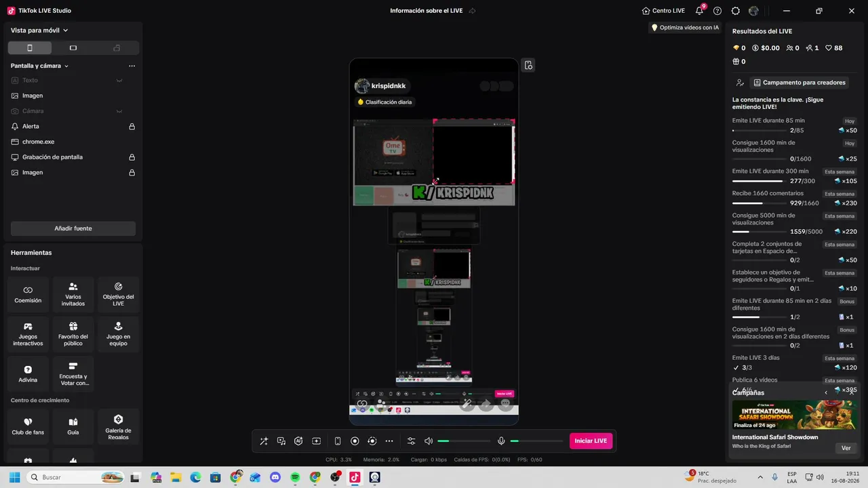Open the audio mixer settings icon
The height and width of the screenshot is (488, 868).
tap(411, 441)
